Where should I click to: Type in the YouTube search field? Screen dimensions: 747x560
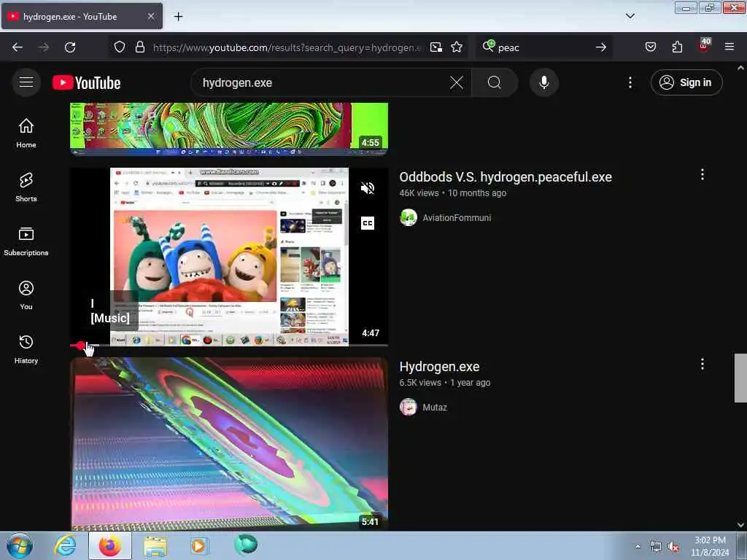[324, 83]
